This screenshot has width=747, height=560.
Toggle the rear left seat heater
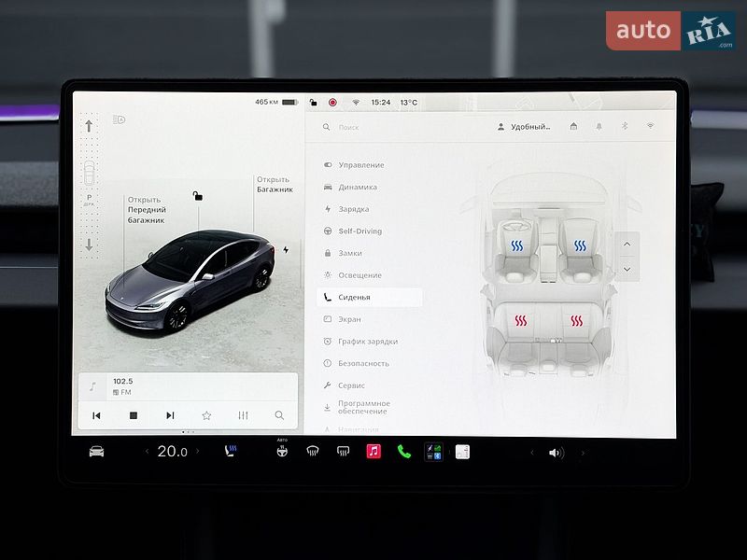point(521,320)
